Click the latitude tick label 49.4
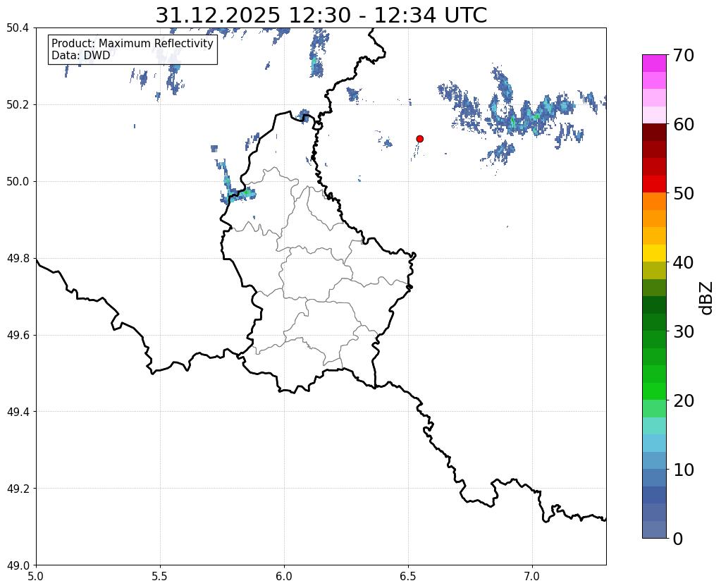The width and height of the screenshot is (721, 588). click(18, 412)
